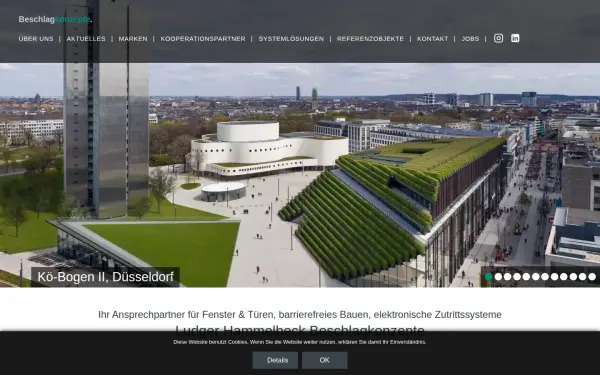Click the Kö-Bogen II, Düsseldorf caption
The height and width of the screenshot is (375, 600).
105,277
